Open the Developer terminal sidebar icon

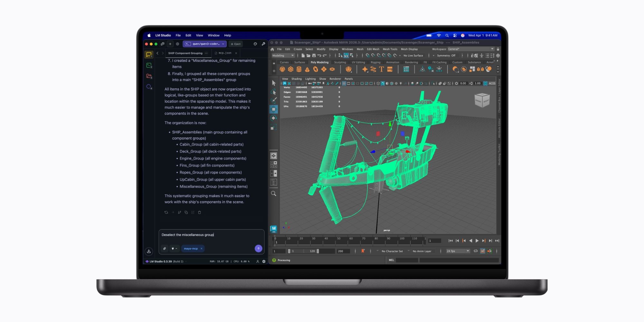coord(149,65)
